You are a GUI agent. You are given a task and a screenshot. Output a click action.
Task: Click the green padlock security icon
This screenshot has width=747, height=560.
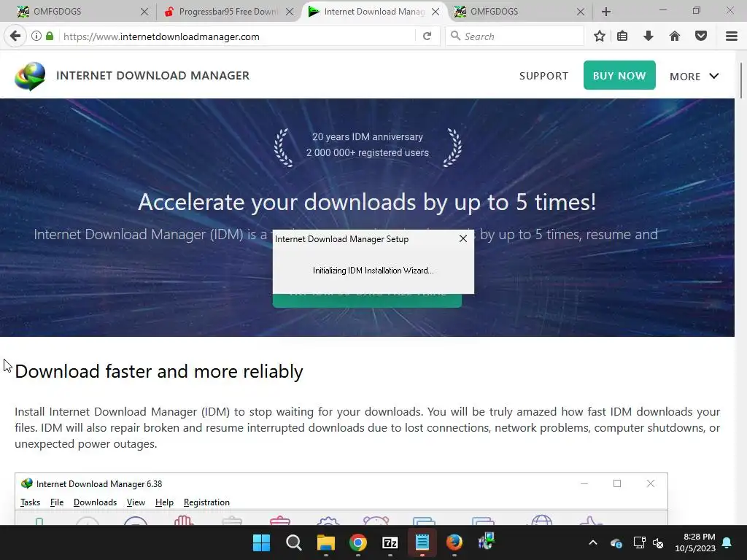(x=50, y=36)
